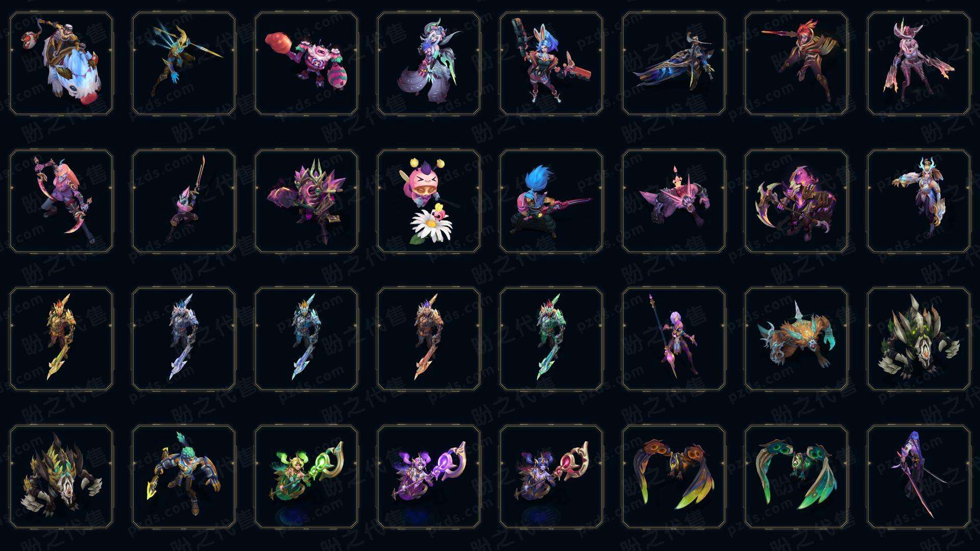Choose the purple crystal armored mace wielder
Screen dimensions: 980x551
[x=306, y=201]
